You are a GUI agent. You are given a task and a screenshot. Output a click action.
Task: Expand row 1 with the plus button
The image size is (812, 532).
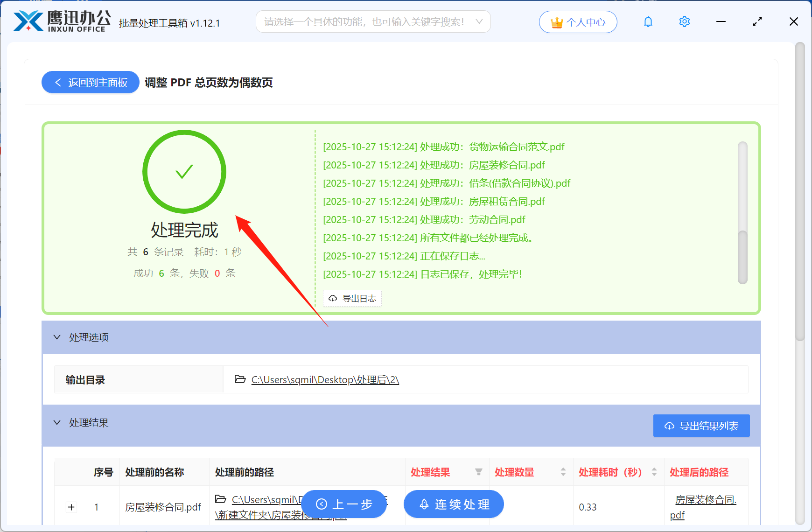pyautogui.click(x=71, y=507)
